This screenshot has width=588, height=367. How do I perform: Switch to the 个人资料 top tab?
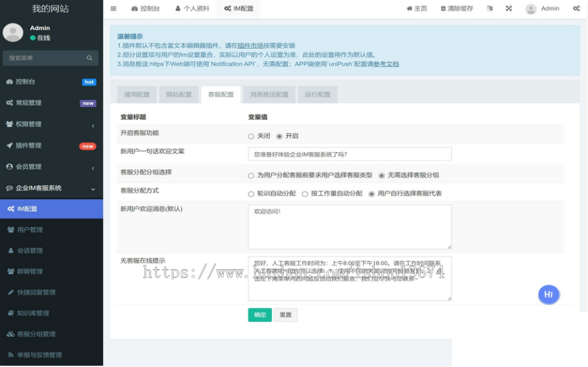pos(192,8)
